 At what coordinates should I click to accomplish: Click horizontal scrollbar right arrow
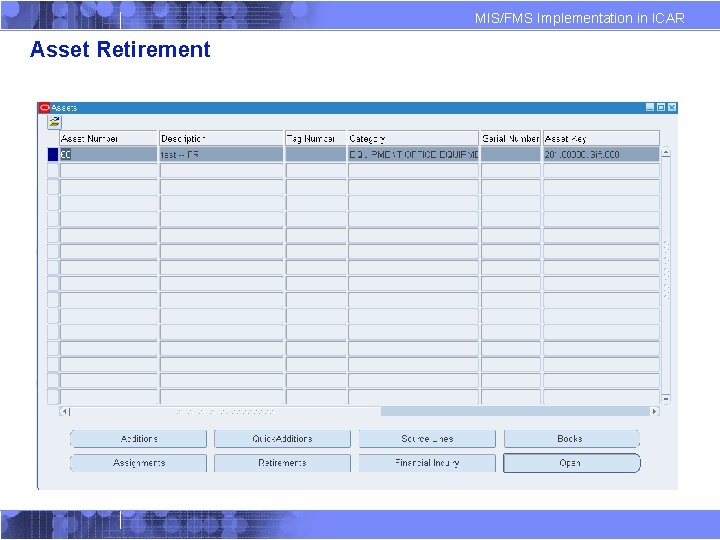click(655, 411)
